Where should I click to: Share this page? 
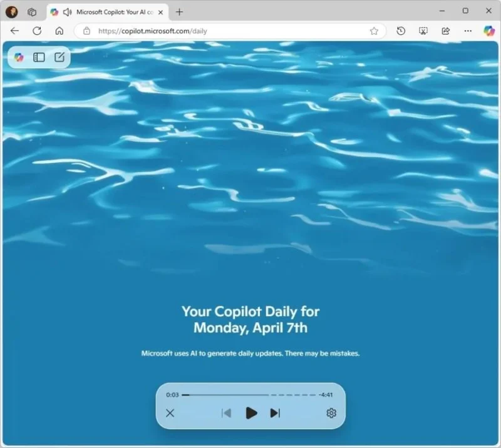coord(445,31)
